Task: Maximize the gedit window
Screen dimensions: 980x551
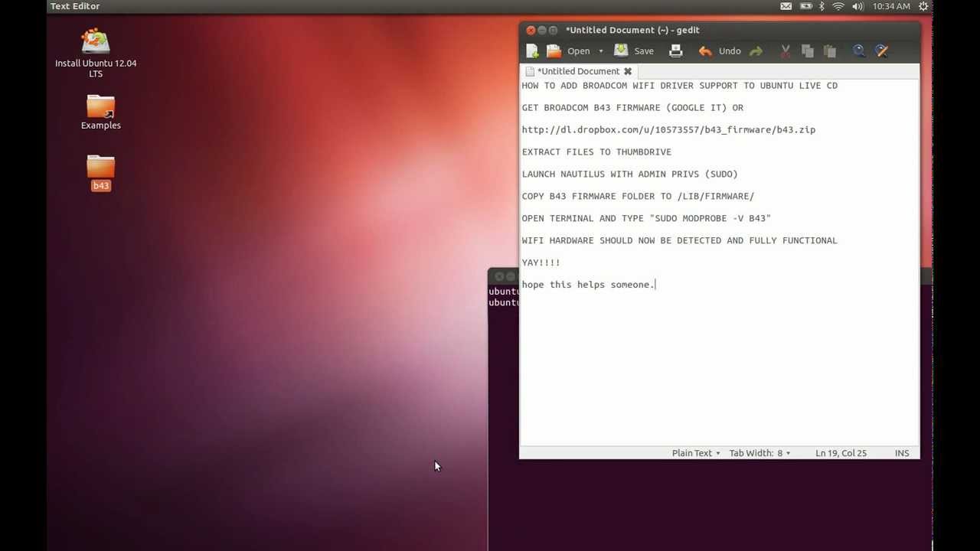Action: point(554,31)
